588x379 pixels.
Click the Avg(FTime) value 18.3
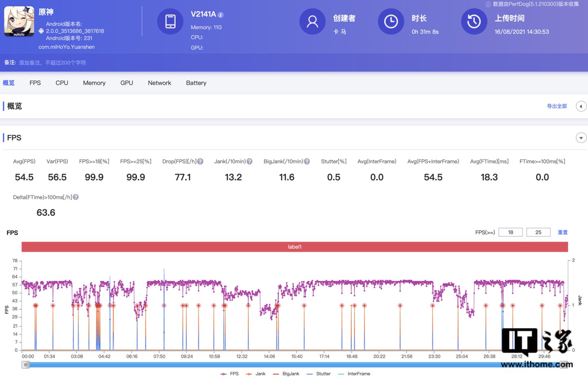click(x=489, y=177)
